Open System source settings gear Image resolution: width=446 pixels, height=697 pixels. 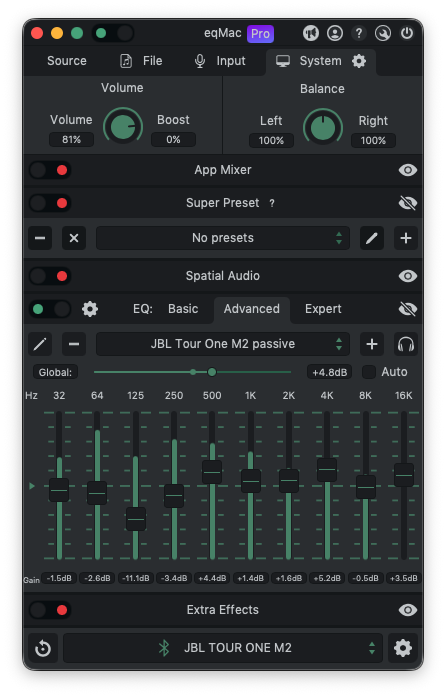click(x=359, y=61)
